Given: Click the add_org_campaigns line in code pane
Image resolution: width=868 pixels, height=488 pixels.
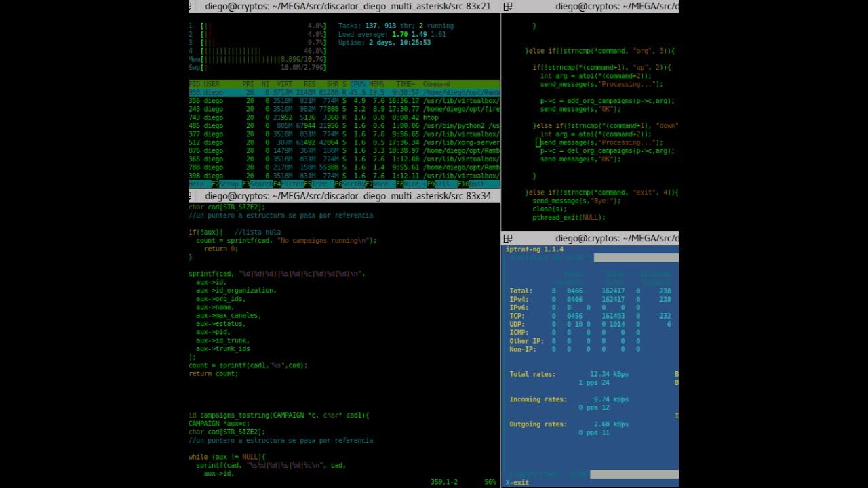Looking at the screenshot, I should click(608, 101).
